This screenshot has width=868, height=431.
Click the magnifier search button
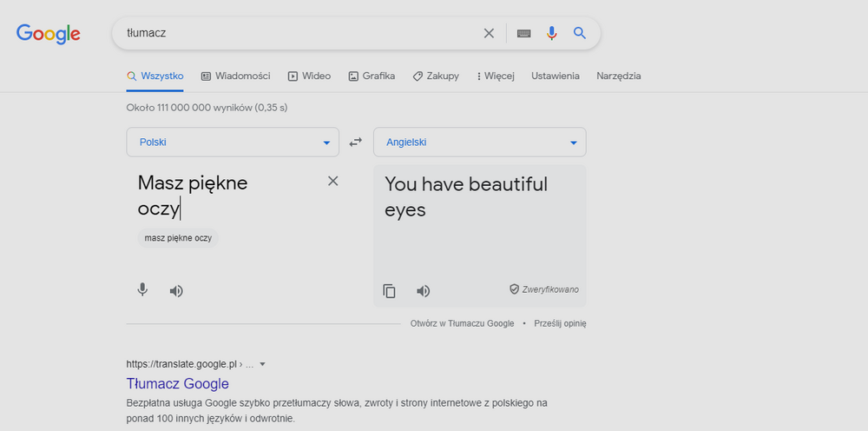click(580, 33)
